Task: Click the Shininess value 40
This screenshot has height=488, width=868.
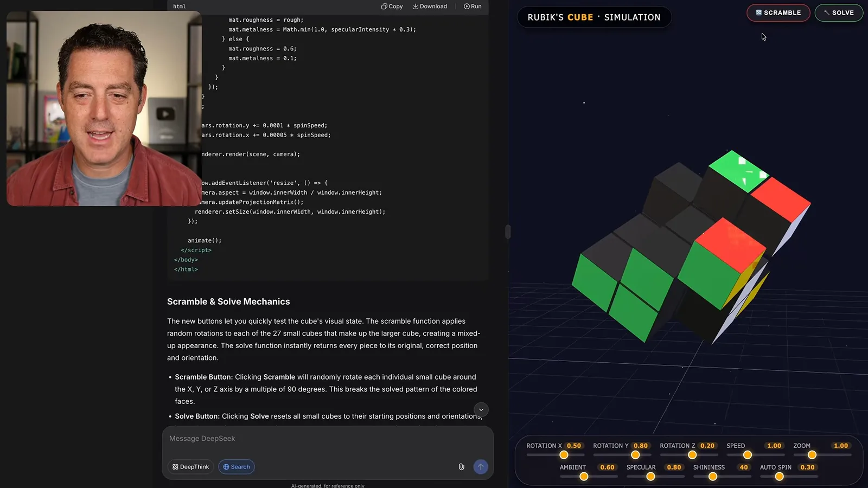Action: pyautogui.click(x=744, y=467)
